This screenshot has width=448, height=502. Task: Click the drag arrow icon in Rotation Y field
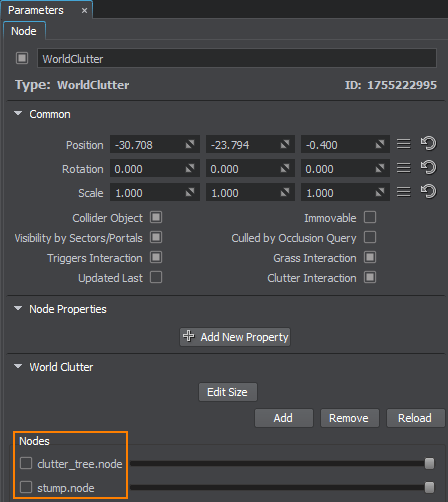pyautogui.click(x=285, y=169)
